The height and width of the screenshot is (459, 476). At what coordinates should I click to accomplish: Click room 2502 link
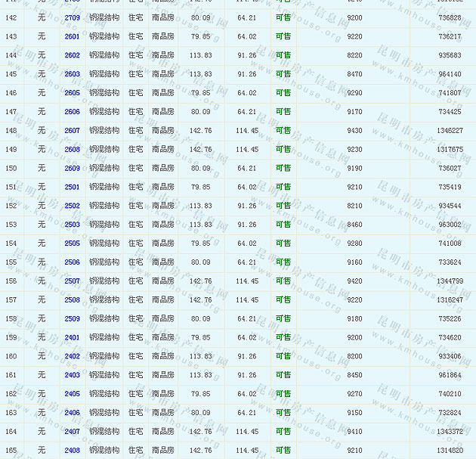pyautogui.click(x=72, y=206)
